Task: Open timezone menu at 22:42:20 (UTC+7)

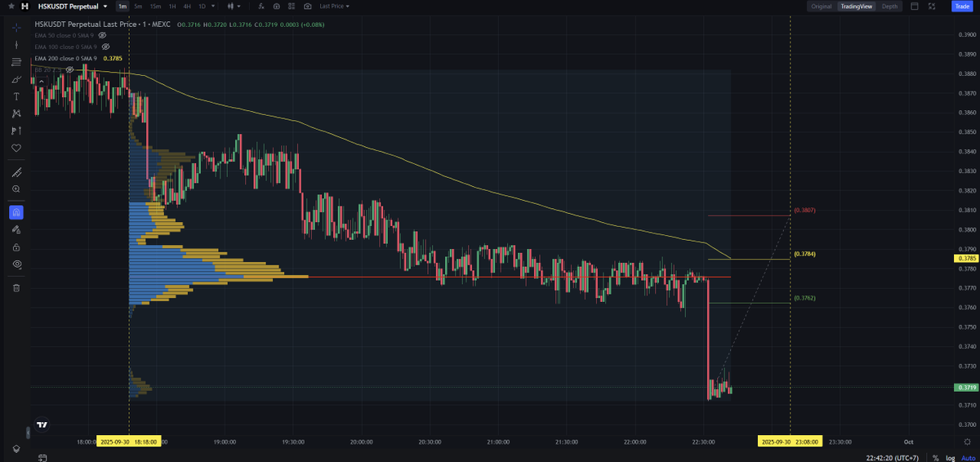Action: click(x=892, y=458)
